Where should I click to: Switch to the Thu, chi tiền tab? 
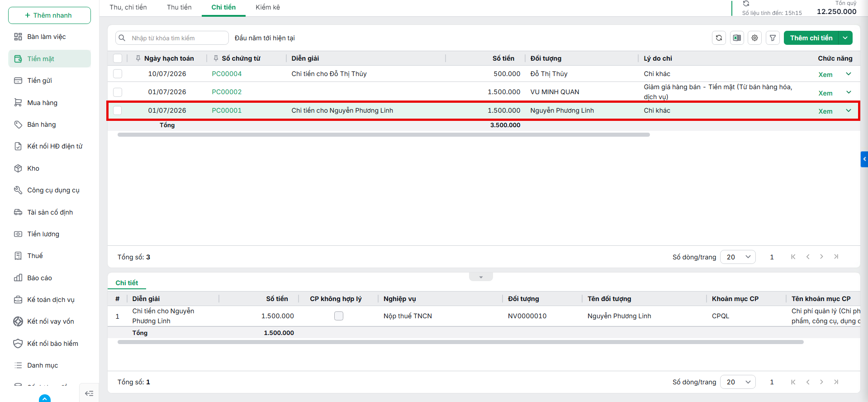128,7
